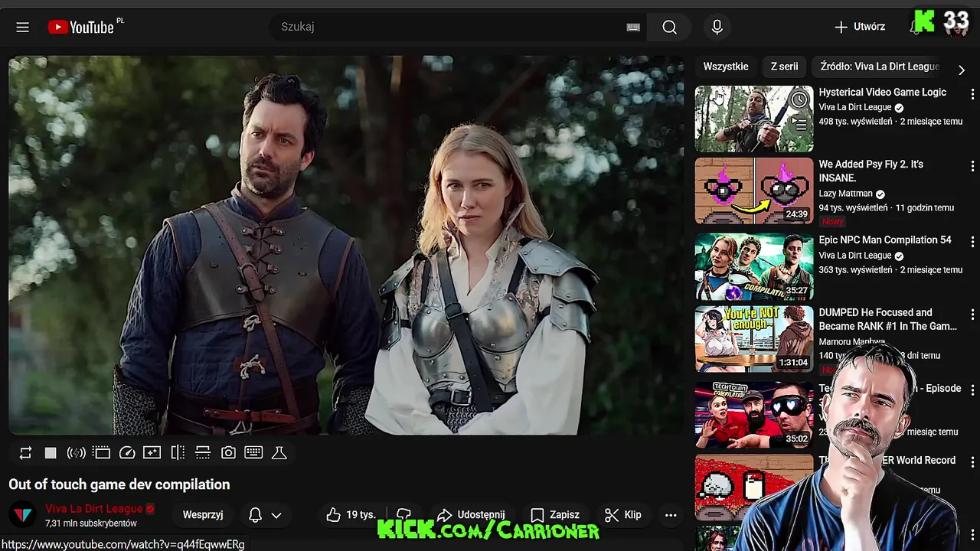Create a clip with the Klip button

click(x=623, y=515)
